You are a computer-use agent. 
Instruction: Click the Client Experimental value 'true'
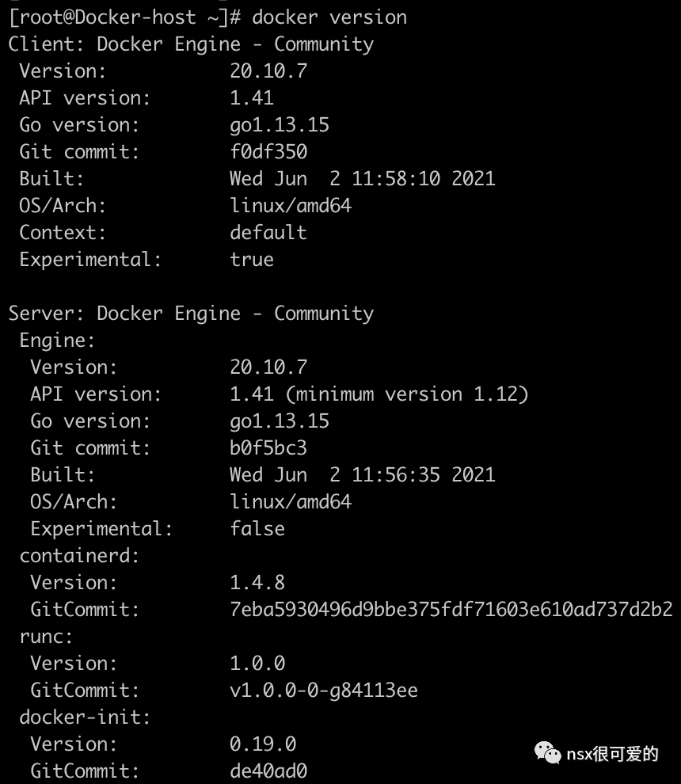[x=251, y=259]
